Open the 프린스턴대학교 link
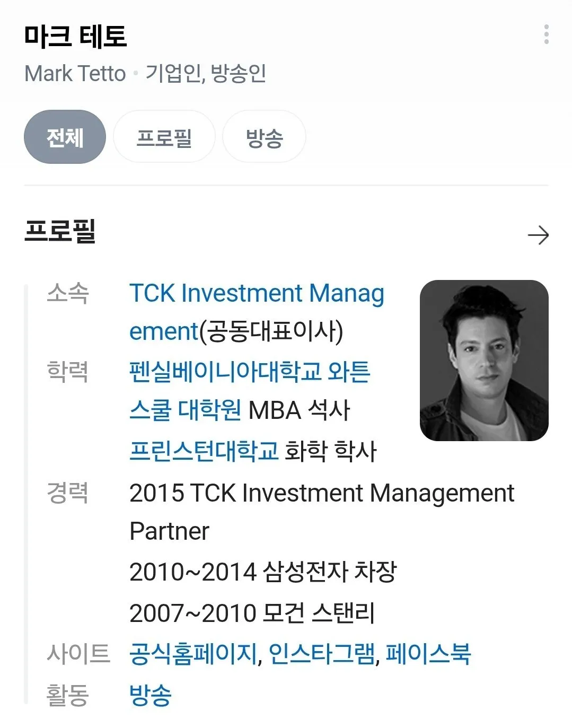The image size is (572, 728). point(204,451)
